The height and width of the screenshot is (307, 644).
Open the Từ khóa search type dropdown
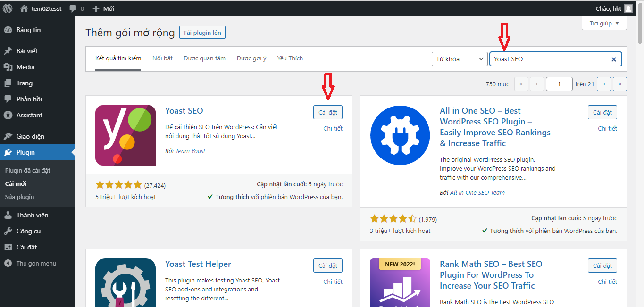(x=459, y=59)
